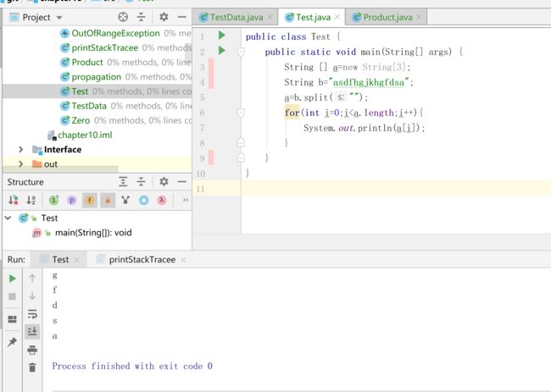Viewport: 551px width, 392px height.
Task: Toggle show properties in Structure
Action: [72, 200]
